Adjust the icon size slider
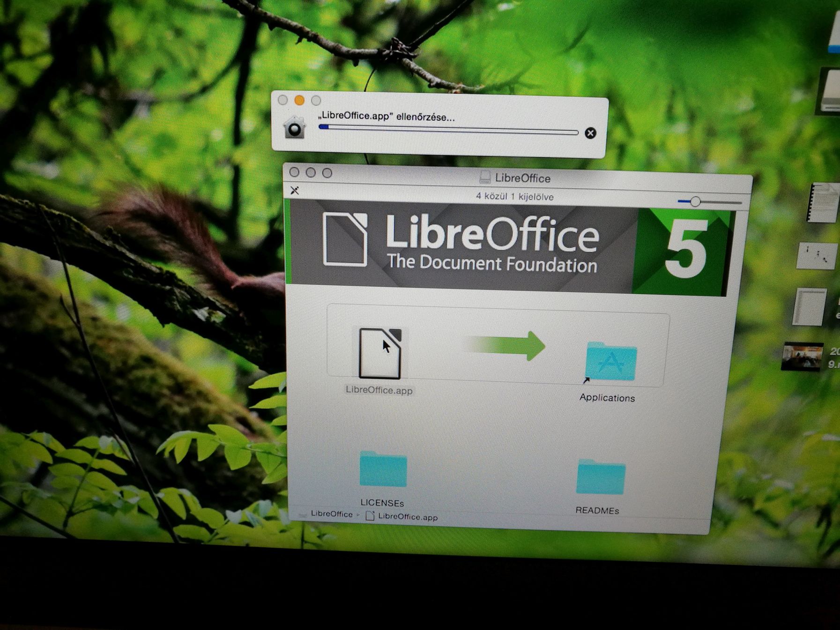The image size is (840, 630). [696, 201]
